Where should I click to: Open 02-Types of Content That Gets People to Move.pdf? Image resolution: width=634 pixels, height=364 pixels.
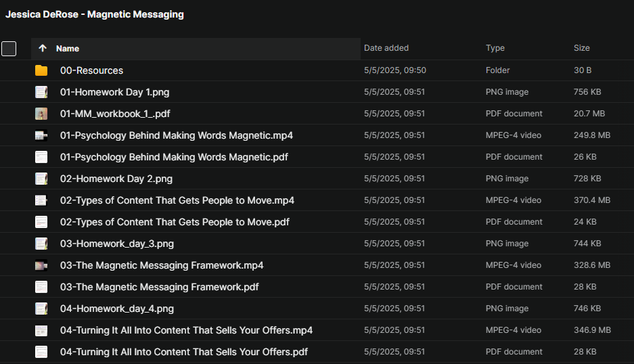coord(175,222)
